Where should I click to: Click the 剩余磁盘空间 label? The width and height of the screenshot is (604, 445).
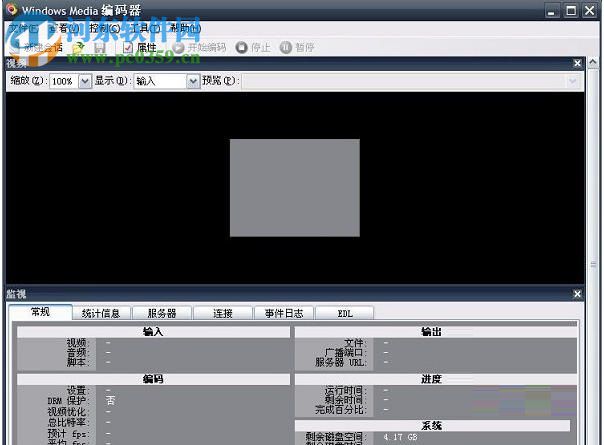tap(335, 437)
